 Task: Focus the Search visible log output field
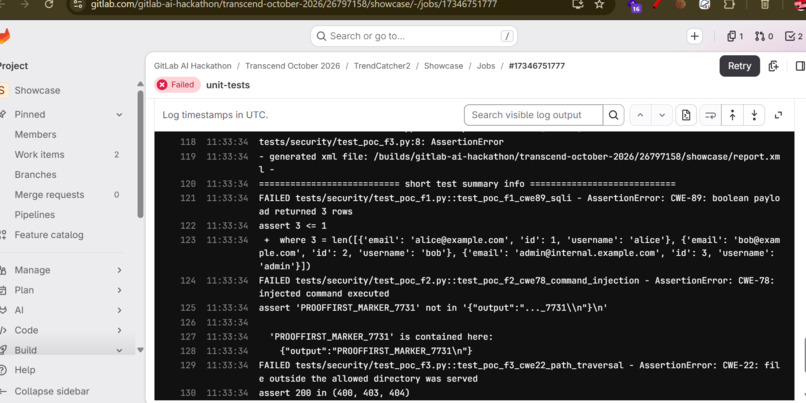point(534,115)
